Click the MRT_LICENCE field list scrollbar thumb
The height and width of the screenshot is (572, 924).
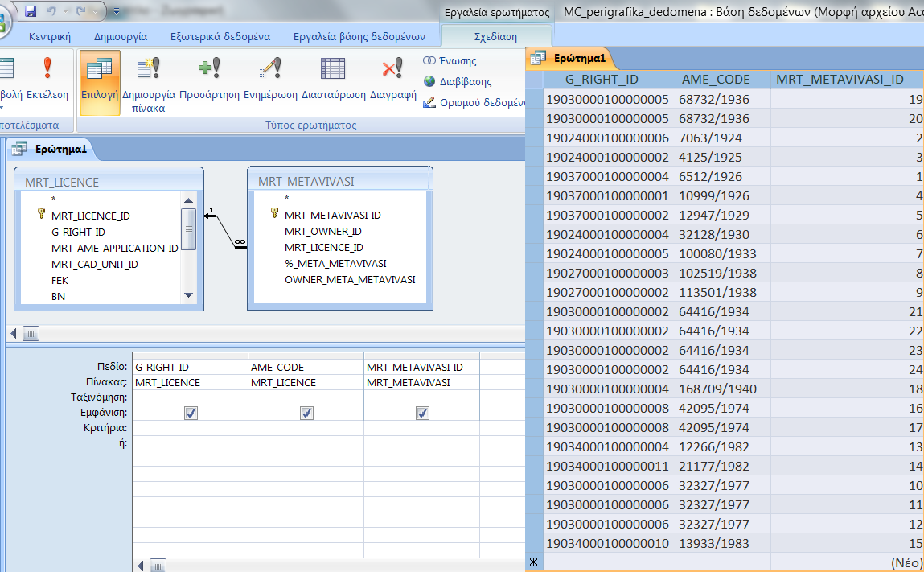click(188, 228)
